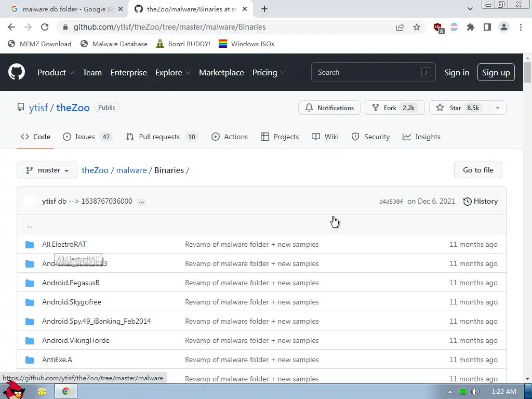Viewport: 532px width, 399px height.
Task: Expand the commit message ellipsis
Action: click(141, 202)
